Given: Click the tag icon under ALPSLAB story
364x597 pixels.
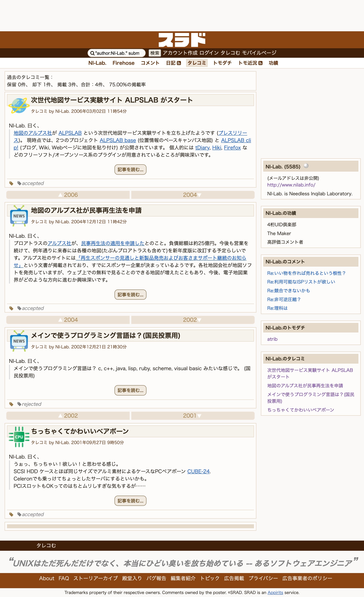Looking at the screenshot, I should pos(11,183).
